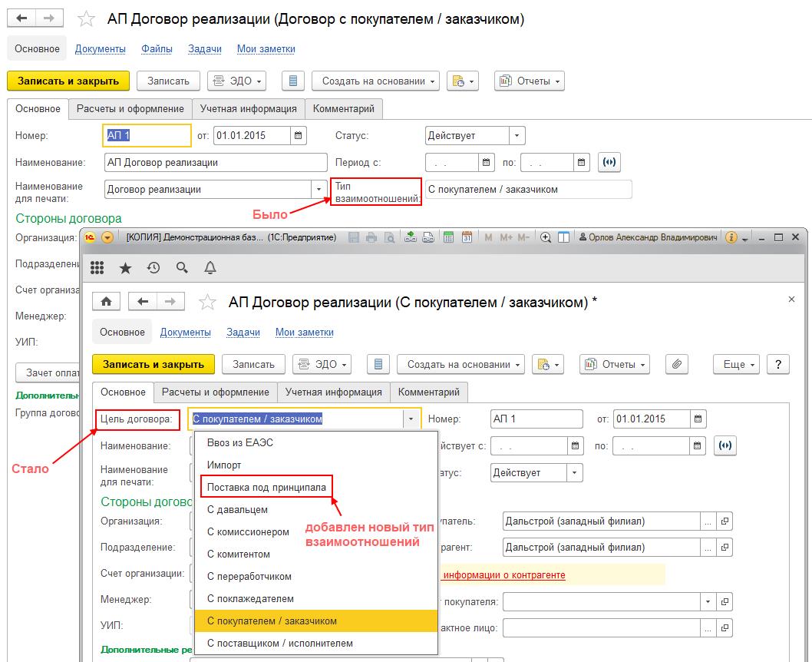Add background window contract to favorites star
Viewport: 812px width, 662px height.
point(86,19)
